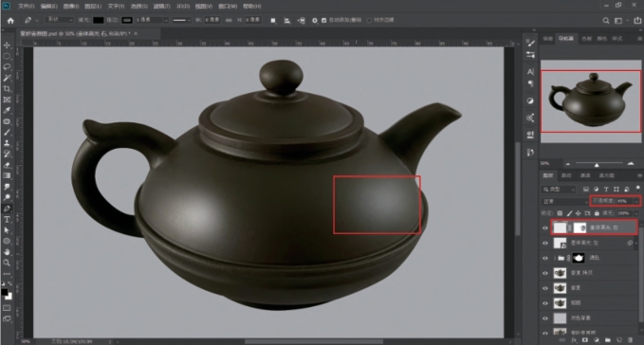644x345 pixels.
Task: Add a layer style with fx
Action: tap(574, 340)
